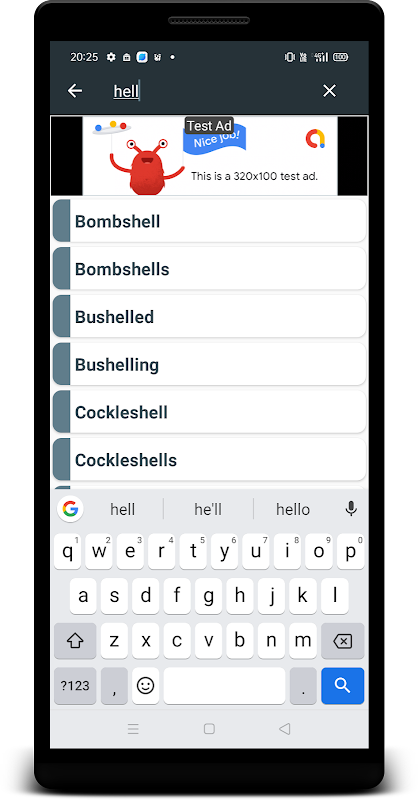
Task: Activate the microphone voice input
Action: (351, 509)
